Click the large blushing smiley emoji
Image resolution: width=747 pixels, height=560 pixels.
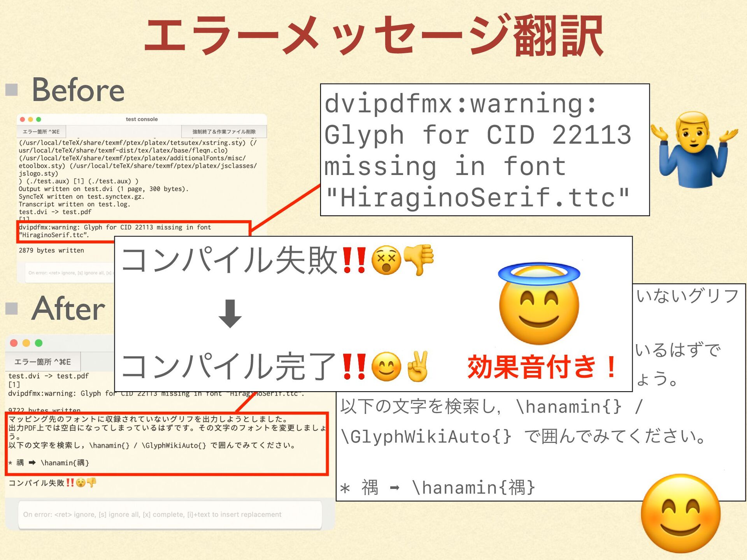[680, 513]
